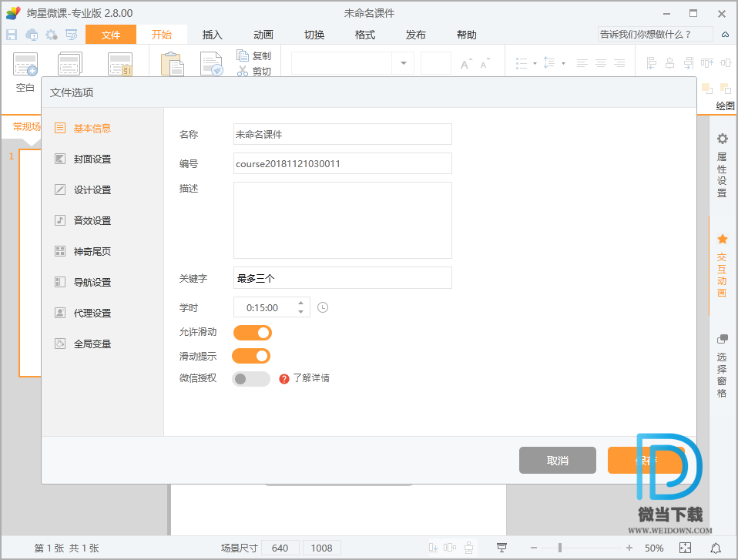Screen dimensions: 738x560
Task: Click the 名称 name input field
Action: (343, 134)
